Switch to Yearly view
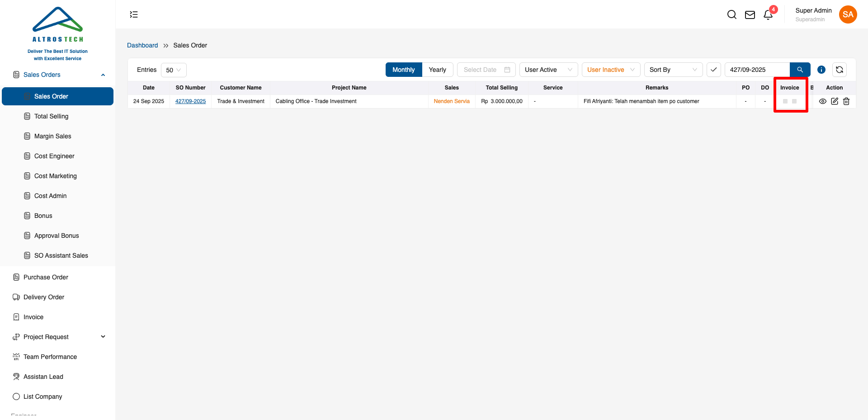868x420 pixels. 437,70
